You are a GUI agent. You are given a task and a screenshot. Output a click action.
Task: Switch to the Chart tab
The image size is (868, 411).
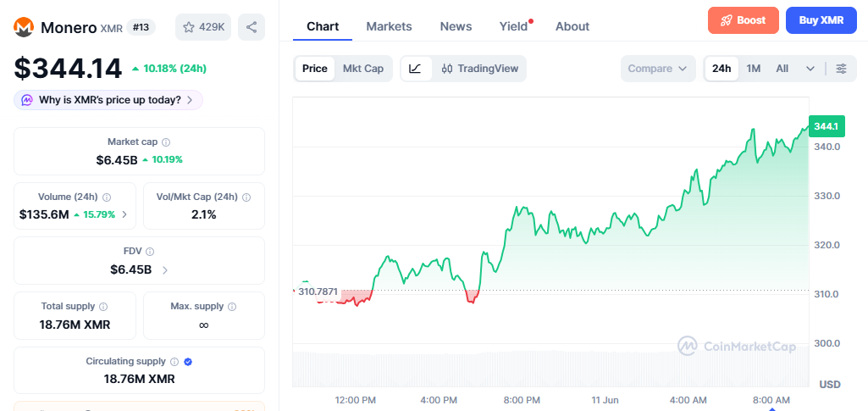click(323, 26)
